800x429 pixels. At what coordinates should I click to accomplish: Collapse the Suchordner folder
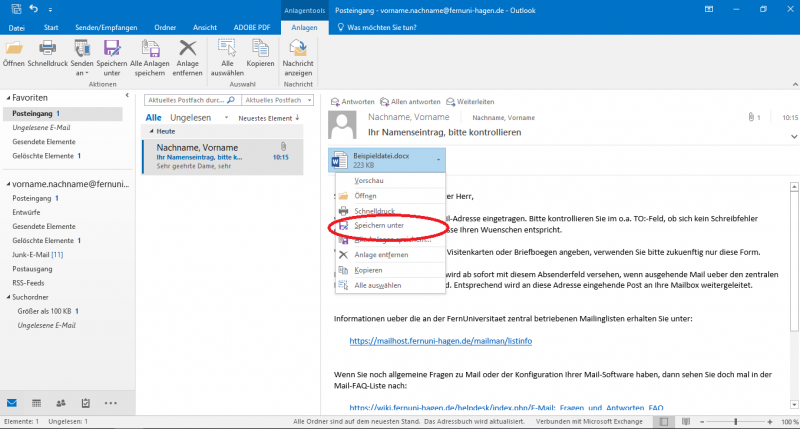coord(8,297)
